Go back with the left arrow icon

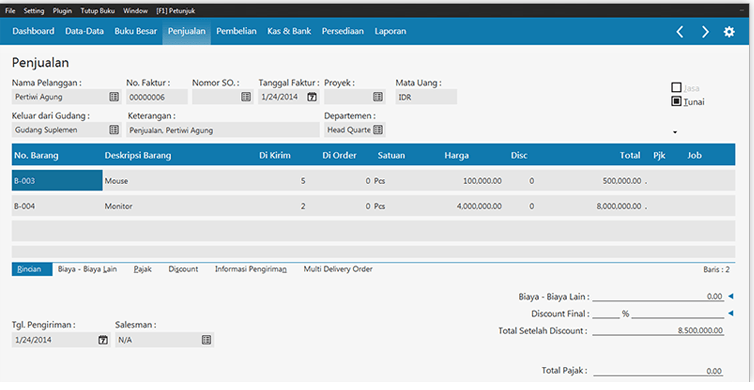tap(680, 32)
